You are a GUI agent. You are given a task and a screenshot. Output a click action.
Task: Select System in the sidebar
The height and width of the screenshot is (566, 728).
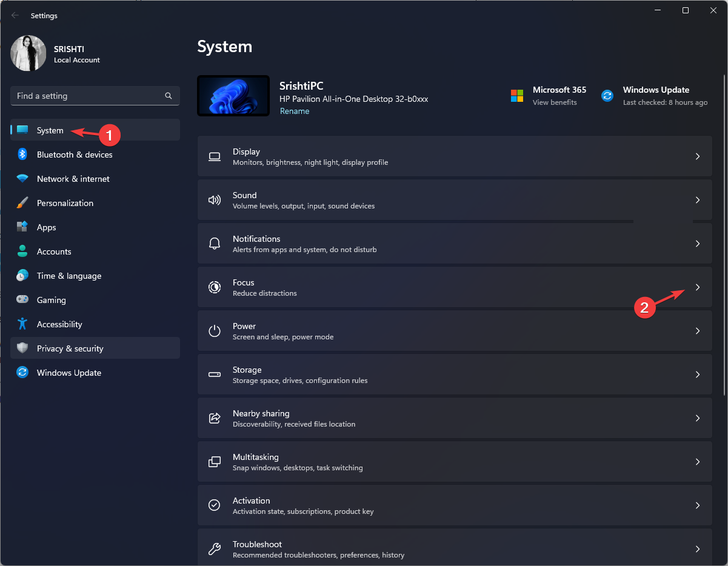95,130
